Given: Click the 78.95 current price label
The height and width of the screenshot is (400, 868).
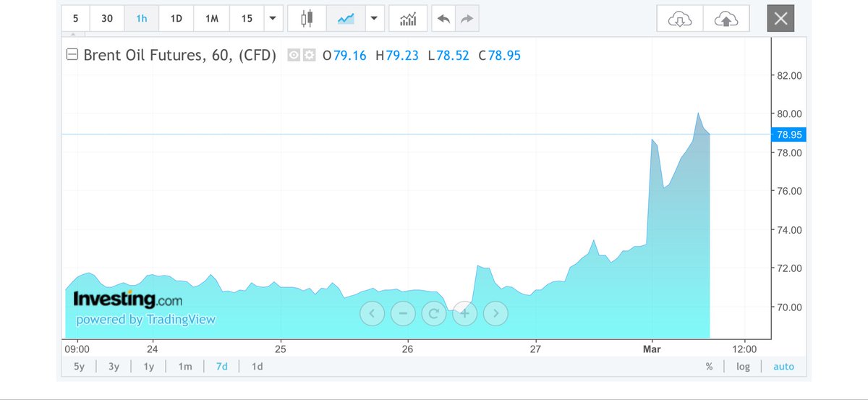Looking at the screenshot, I should 789,135.
